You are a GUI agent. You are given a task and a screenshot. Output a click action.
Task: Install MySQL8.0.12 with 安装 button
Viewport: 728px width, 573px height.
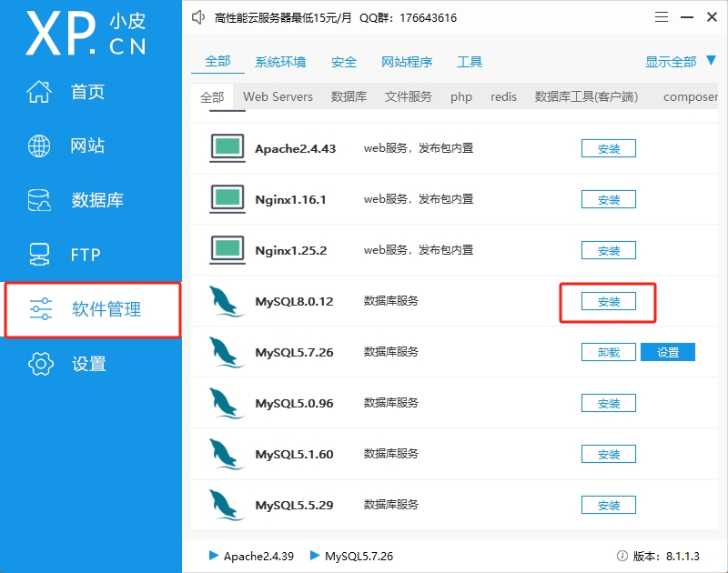pyautogui.click(x=609, y=302)
